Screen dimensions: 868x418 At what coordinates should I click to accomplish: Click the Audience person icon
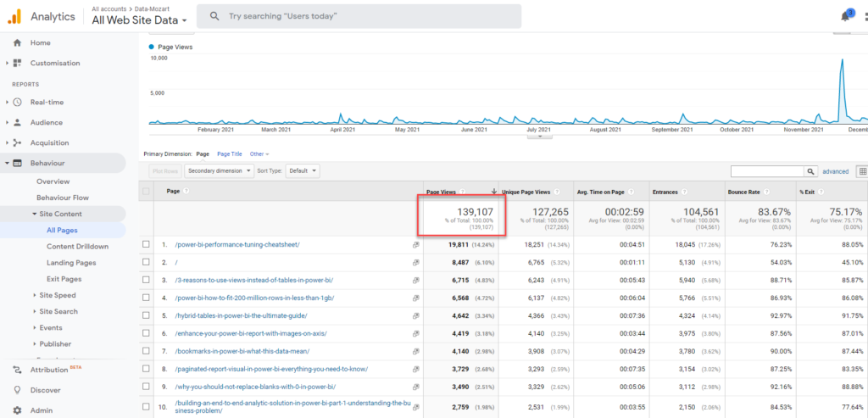[17, 122]
